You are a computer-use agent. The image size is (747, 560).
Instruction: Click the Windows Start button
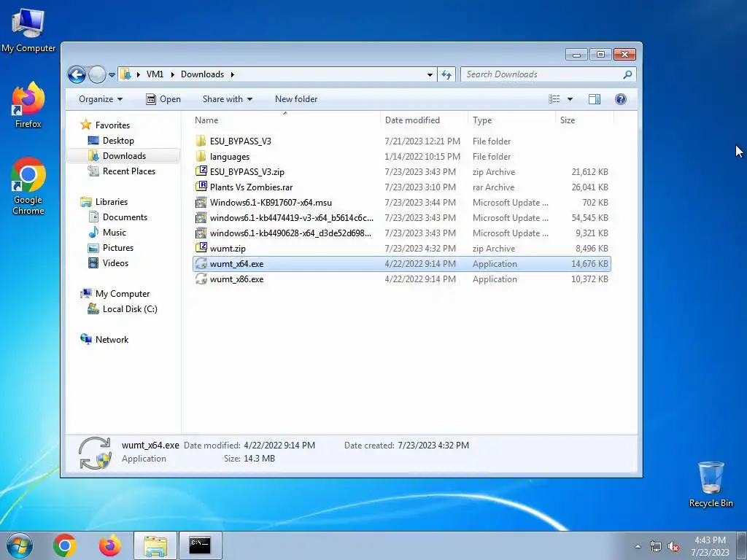(20, 545)
